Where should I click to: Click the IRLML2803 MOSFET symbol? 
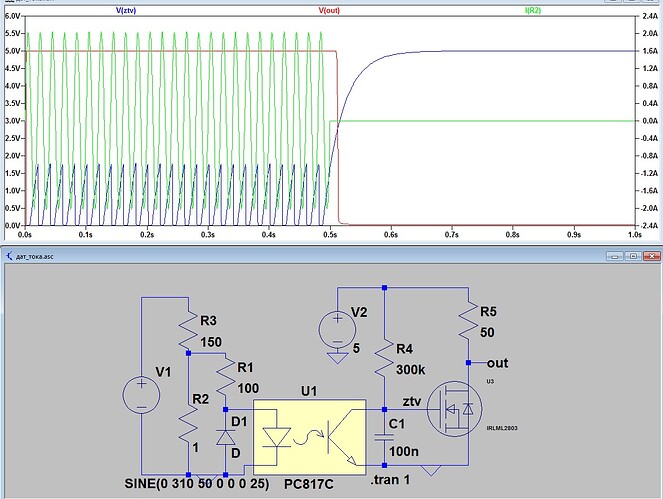click(455, 409)
